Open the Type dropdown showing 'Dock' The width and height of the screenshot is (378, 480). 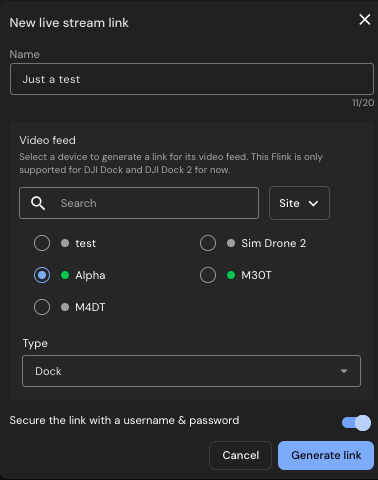point(191,371)
